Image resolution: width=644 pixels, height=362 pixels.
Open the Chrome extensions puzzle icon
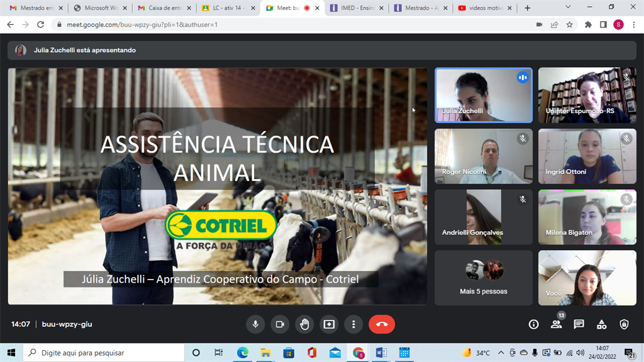[588, 25]
